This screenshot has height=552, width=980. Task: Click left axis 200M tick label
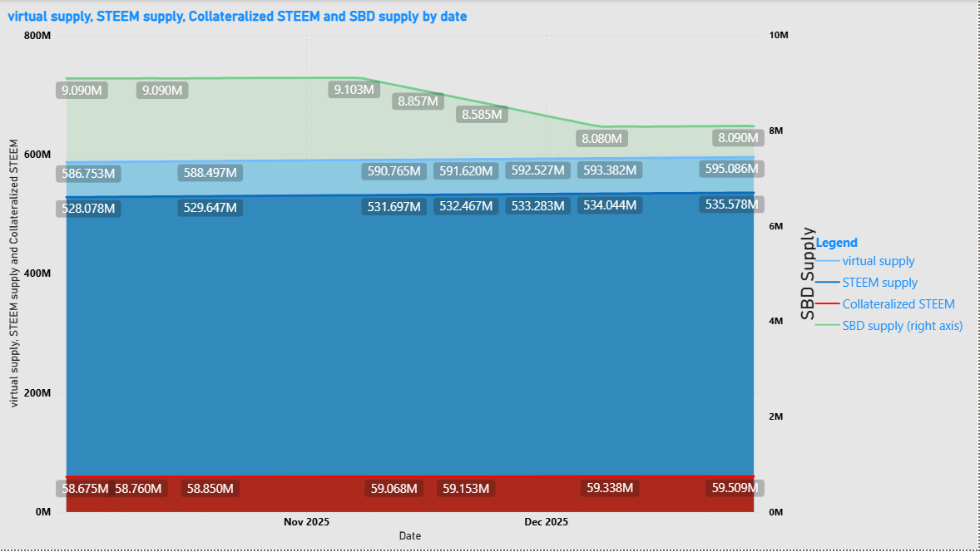click(37, 392)
